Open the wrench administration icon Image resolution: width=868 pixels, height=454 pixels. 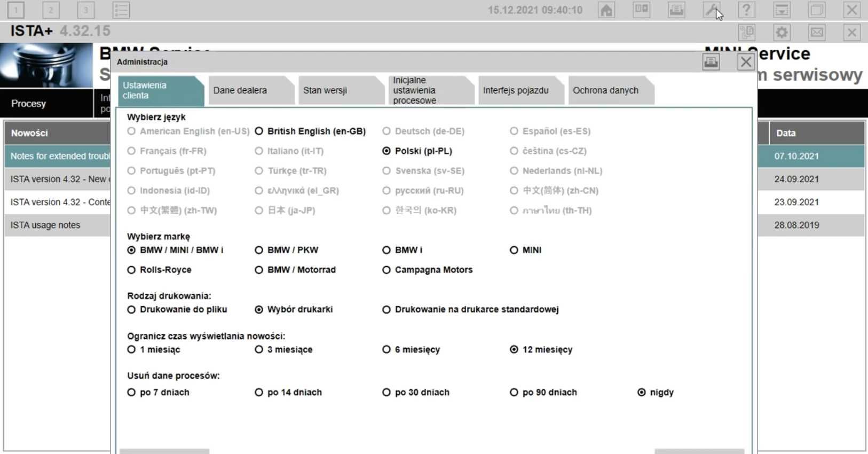pos(712,10)
